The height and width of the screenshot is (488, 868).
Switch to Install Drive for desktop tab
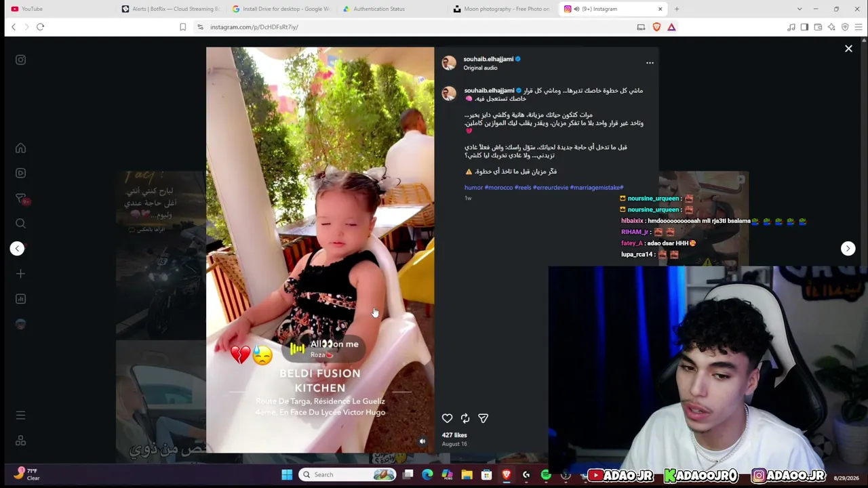(281, 9)
